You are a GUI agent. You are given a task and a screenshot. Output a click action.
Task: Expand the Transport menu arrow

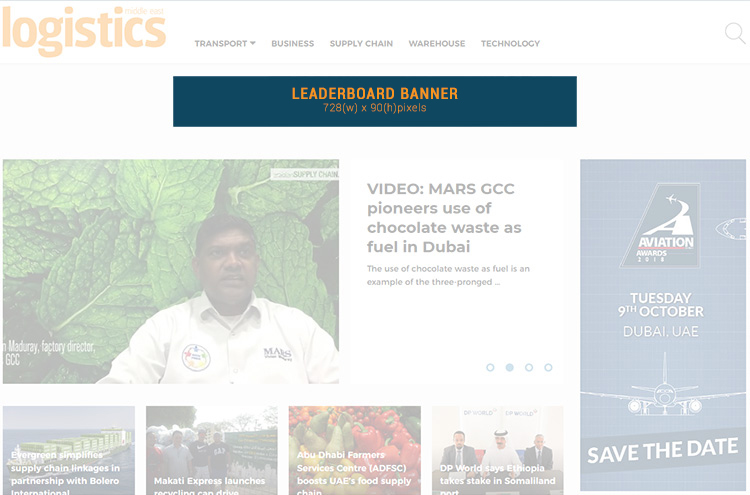point(253,43)
